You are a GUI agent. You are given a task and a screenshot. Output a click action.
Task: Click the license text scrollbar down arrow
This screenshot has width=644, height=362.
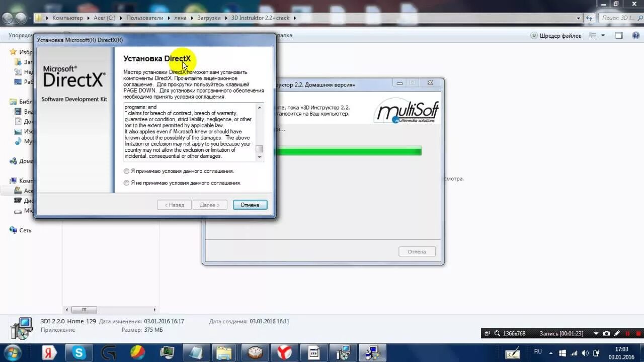coord(260,157)
